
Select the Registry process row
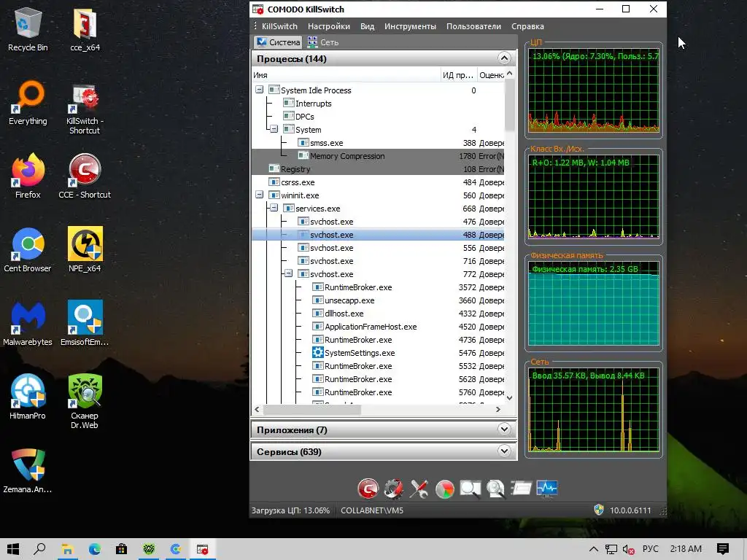[378, 169]
